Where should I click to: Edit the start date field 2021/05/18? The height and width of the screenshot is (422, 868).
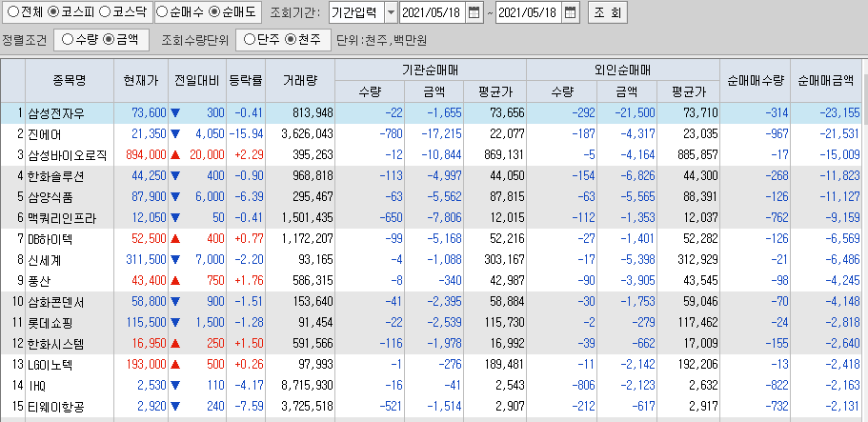click(x=433, y=12)
